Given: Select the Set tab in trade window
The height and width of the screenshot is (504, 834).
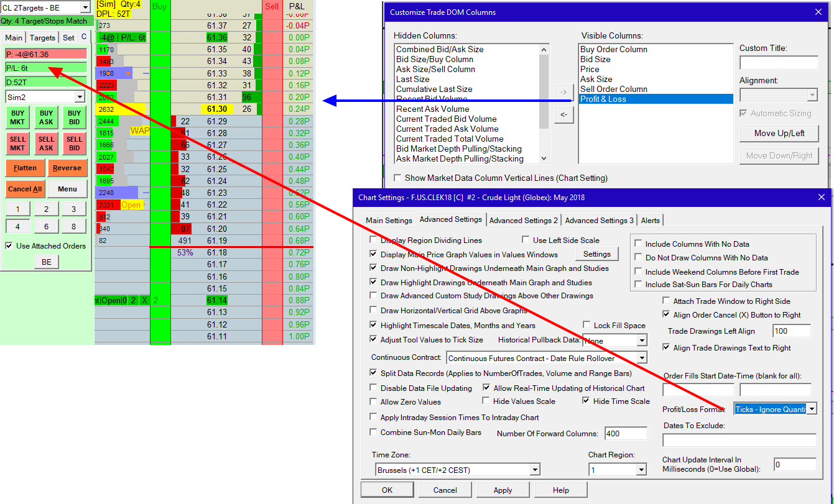Looking at the screenshot, I should (x=68, y=38).
